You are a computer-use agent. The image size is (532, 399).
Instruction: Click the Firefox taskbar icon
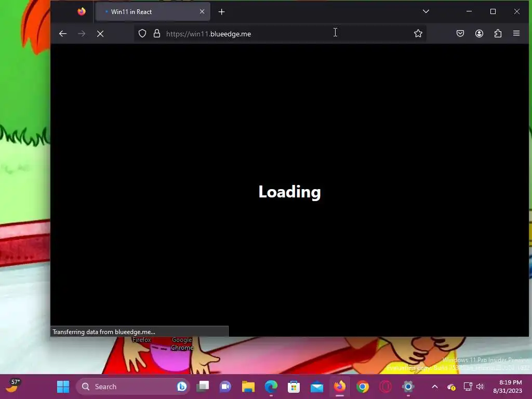click(x=340, y=387)
